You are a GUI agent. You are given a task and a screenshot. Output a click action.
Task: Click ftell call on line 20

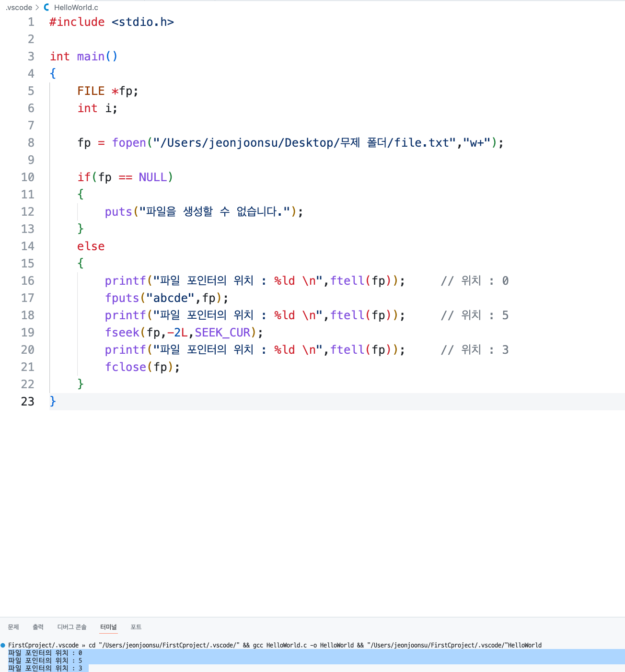347,350
